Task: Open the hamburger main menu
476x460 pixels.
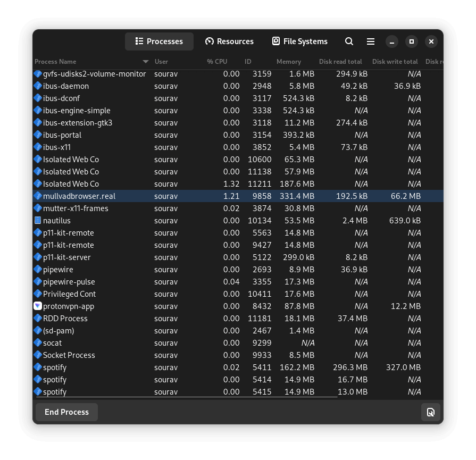Action: coord(371,41)
